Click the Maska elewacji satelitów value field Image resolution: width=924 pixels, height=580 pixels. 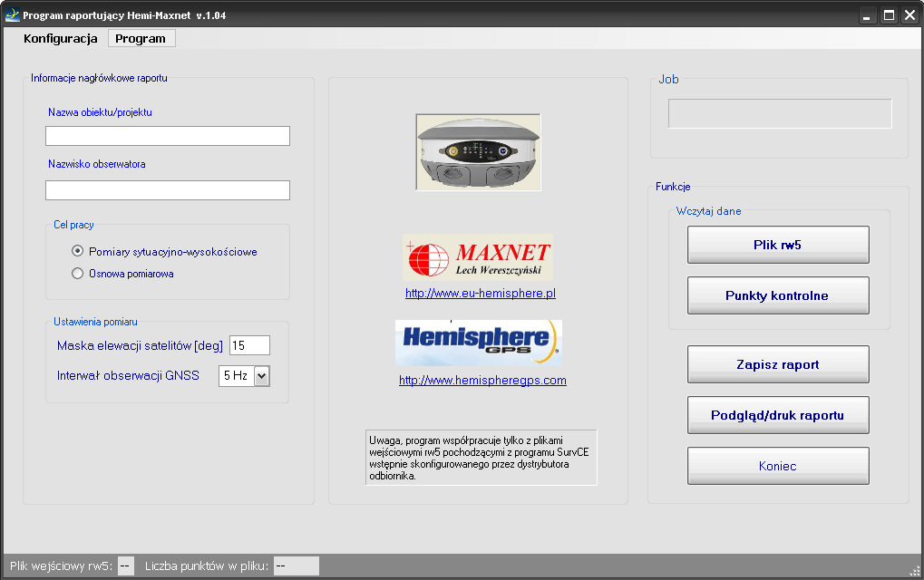[x=250, y=345]
